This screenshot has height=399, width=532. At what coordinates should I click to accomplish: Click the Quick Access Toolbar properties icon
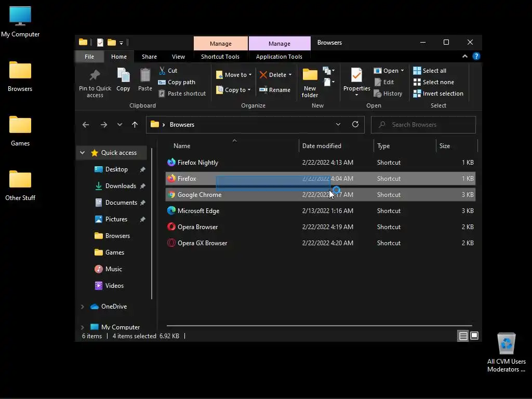tap(100, 43)
